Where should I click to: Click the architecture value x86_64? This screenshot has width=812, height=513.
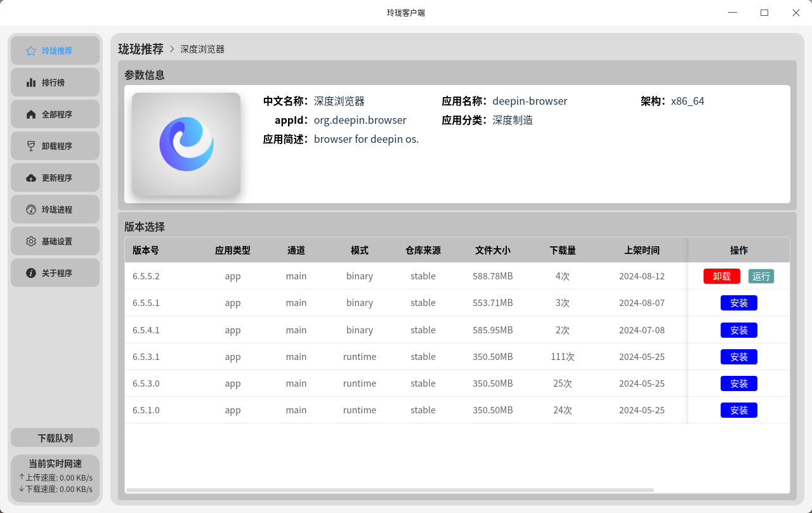[688, 101]
